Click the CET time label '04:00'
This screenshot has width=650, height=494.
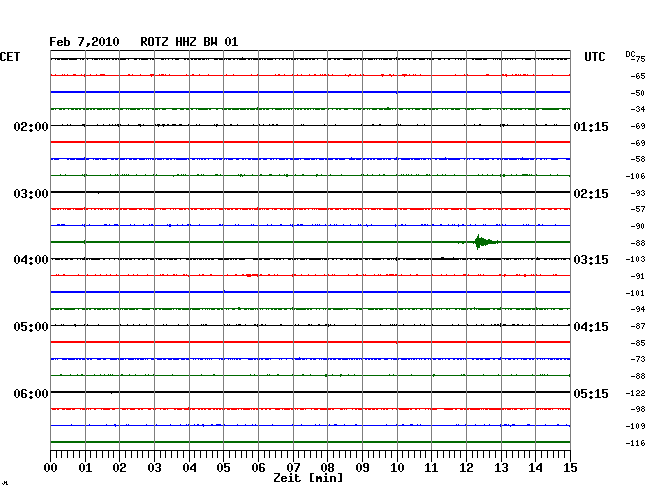[x=31, y=260]
